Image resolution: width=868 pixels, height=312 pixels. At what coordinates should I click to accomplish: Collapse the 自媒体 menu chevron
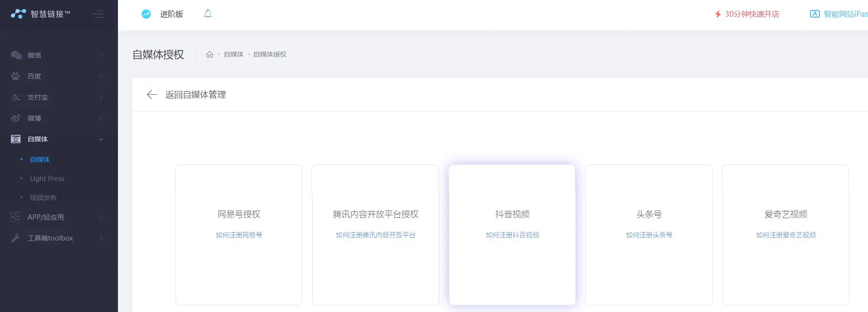click(x=101, y=139)
